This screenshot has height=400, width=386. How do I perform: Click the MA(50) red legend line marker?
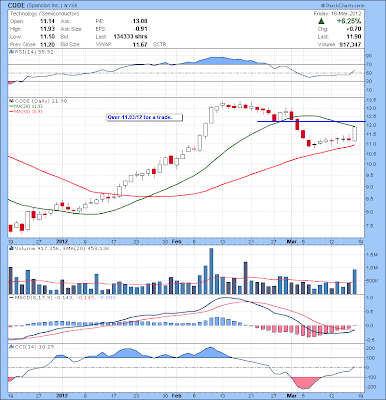[11, 111]
